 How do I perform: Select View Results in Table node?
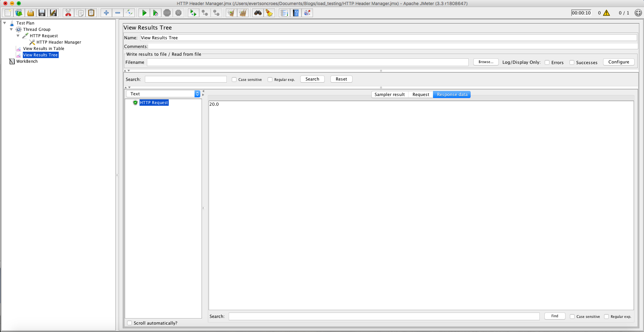44,49
